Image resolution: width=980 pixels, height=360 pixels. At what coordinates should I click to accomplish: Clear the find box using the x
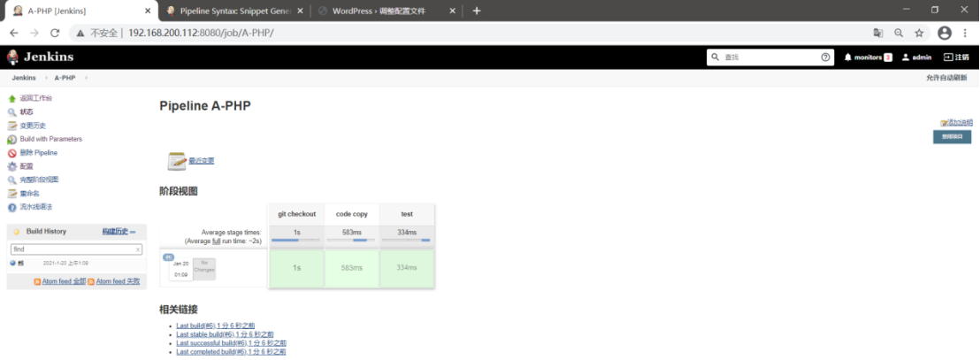(x=138, y=249)
